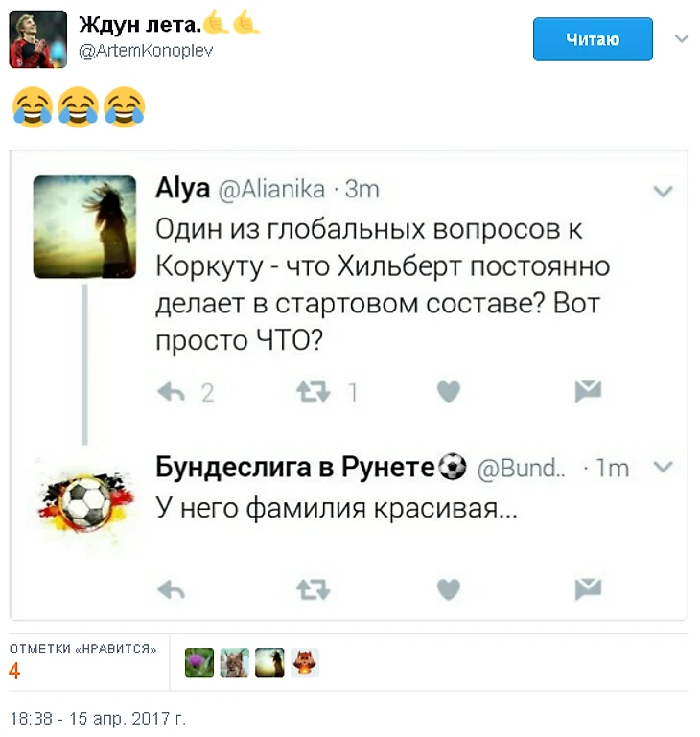Open Alya's profile picture

point(84,226)
